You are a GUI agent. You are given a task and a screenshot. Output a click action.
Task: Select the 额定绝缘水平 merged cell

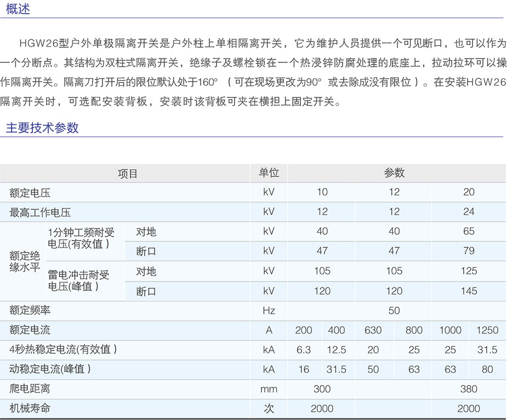coord(25,262)
